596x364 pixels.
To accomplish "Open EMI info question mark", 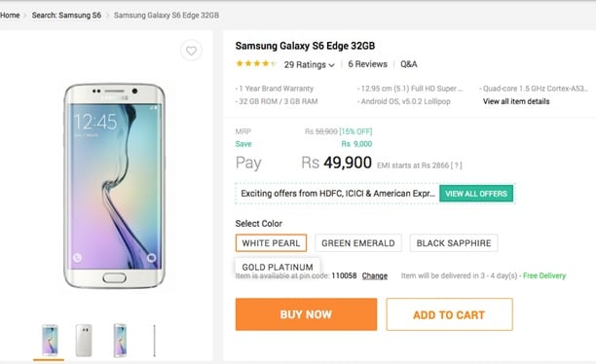I will tap(456, 165).
